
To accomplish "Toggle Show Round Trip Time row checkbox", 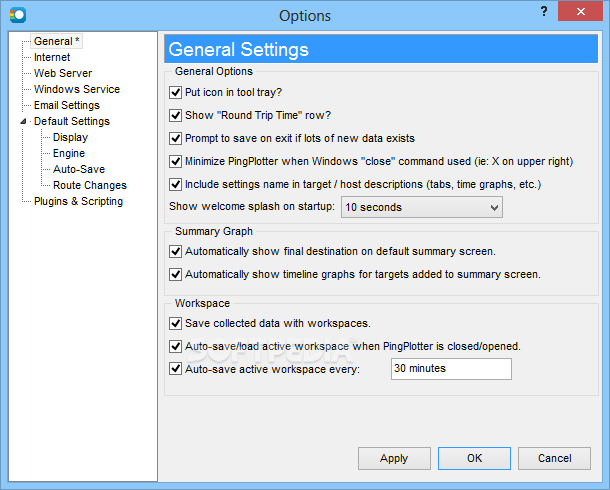I will 175,116.
